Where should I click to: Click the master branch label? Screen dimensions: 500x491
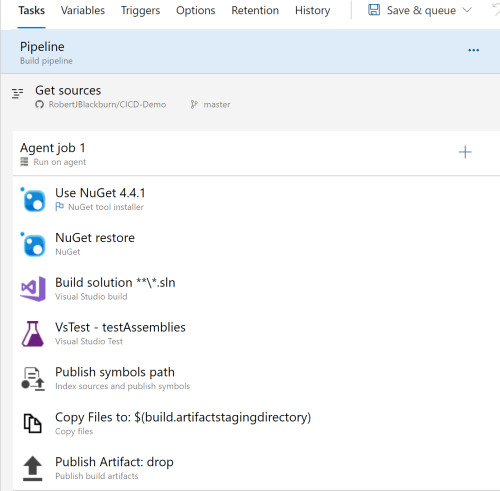(217, 105)
